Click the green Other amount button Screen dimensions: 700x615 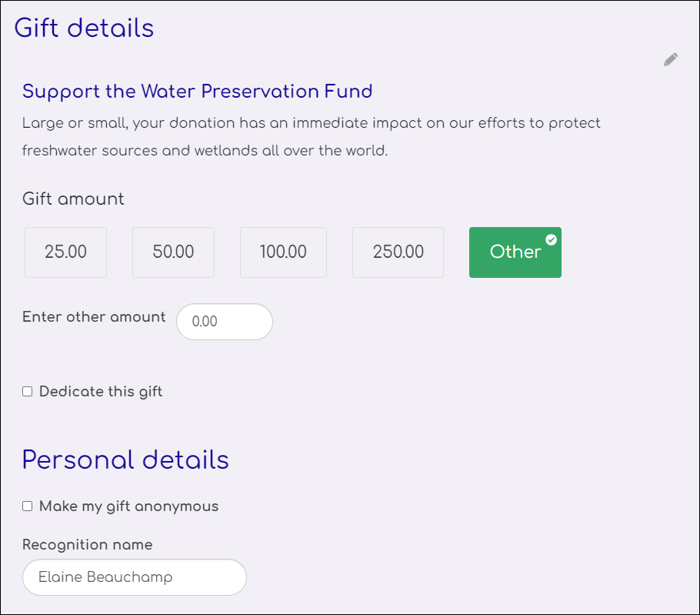515,252
